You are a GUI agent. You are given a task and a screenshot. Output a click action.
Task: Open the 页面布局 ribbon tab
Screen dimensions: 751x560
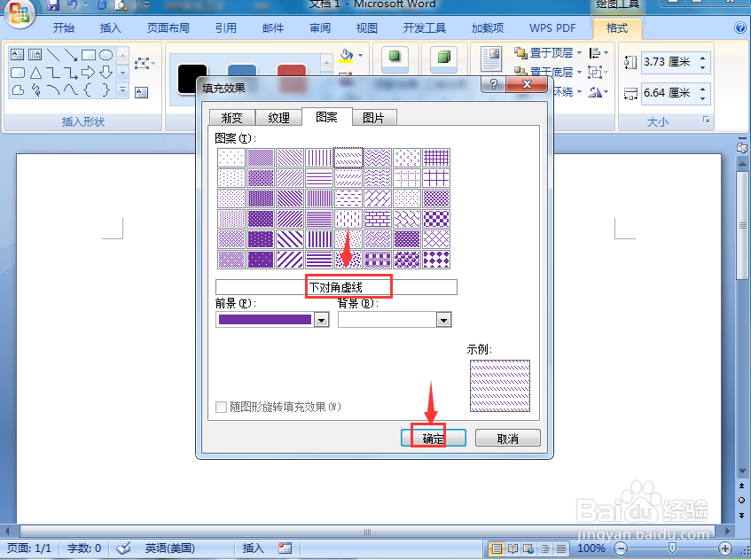tap(168, 28)
